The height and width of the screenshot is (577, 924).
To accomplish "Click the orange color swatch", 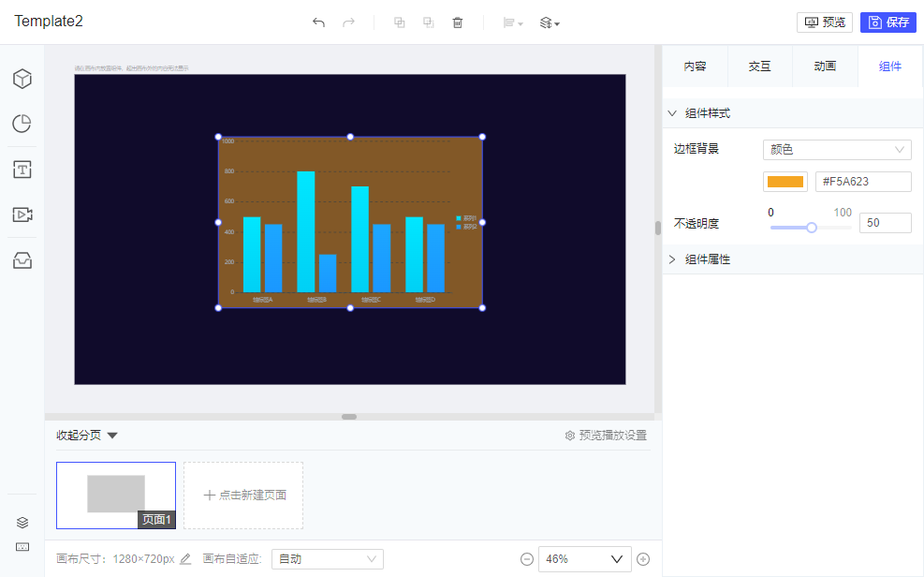I will tap(785, 182).
